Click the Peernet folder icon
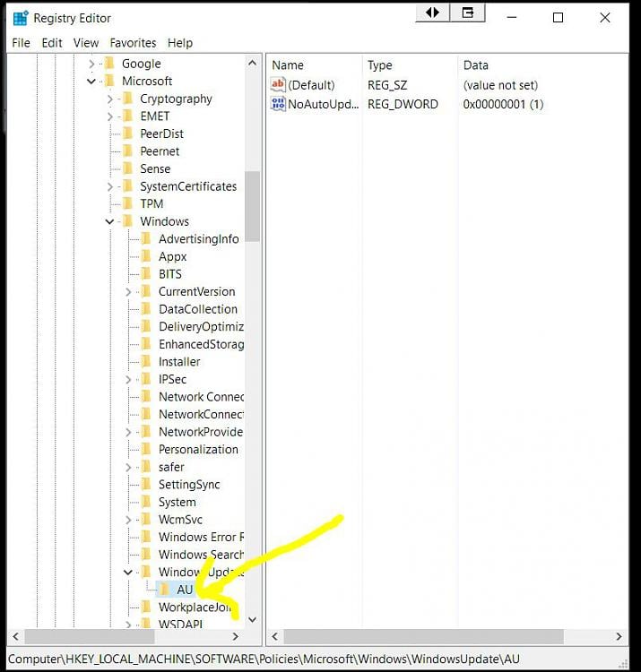The height and width of the screenshot is (672, 641). (128, 151)
